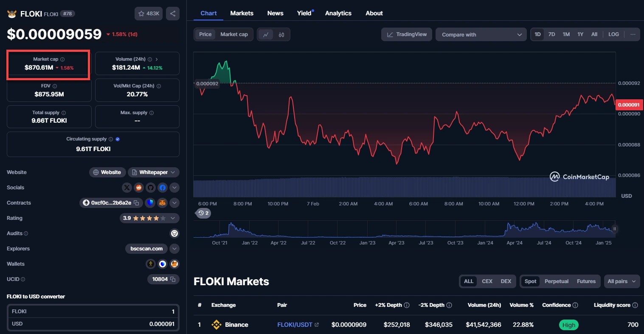
Task: Switch to the Markets tab
Action: click(x=242, y=13)
